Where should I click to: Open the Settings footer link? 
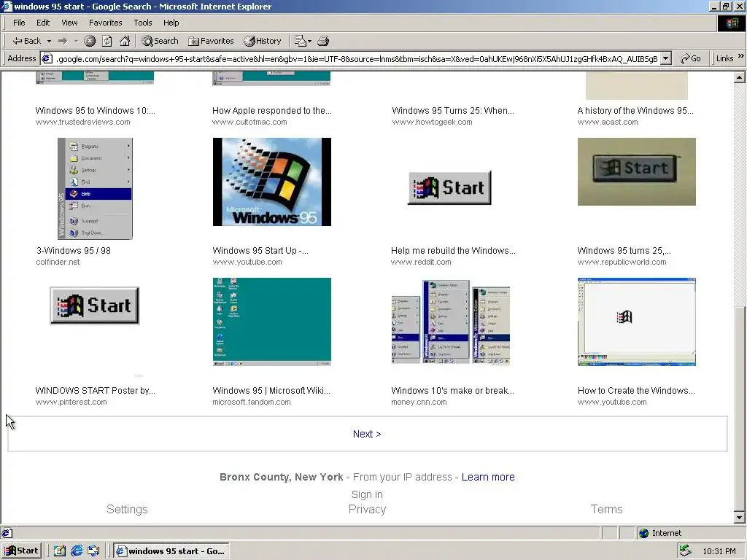pos(127,509)
